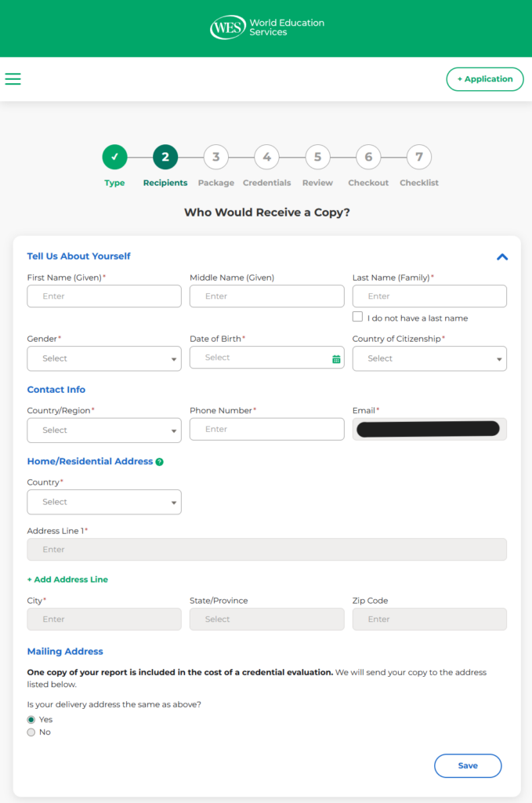This screenshot has width=532, height=803.
Task: Go to step 4 Credentials
Action: tap(266, 157)
